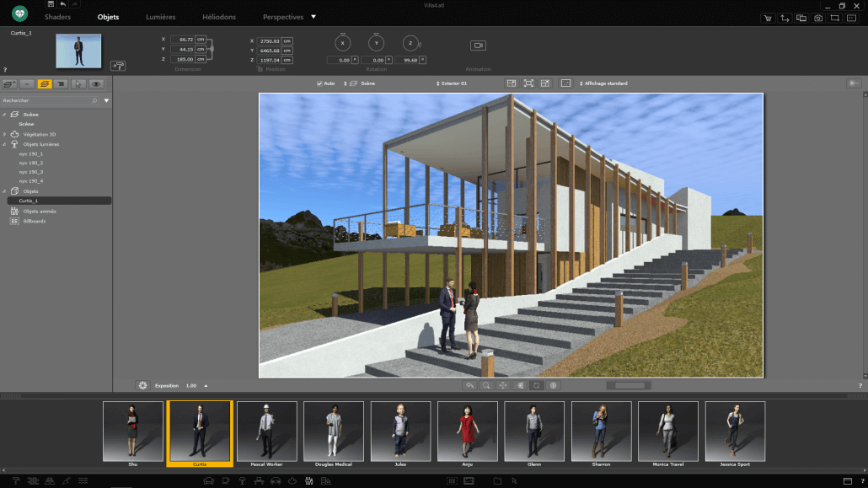Click the Billboards icon in the scene list

(13, 221)
